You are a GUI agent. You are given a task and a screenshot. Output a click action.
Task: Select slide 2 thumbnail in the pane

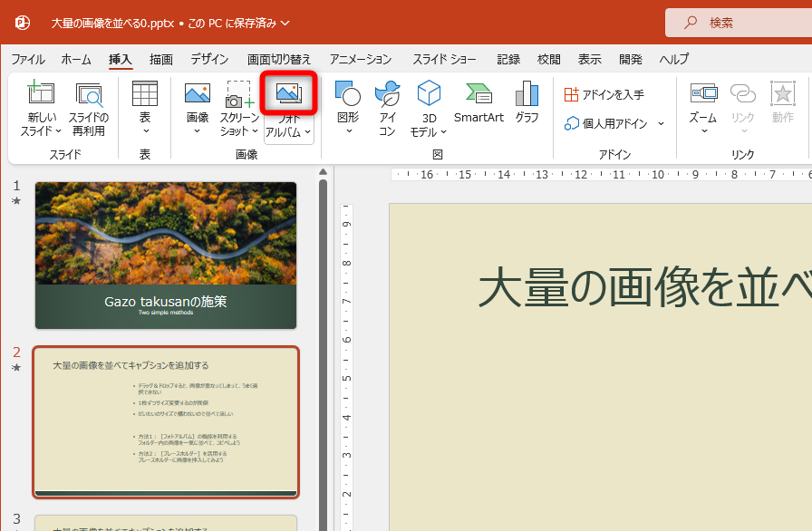coord(166,421)
